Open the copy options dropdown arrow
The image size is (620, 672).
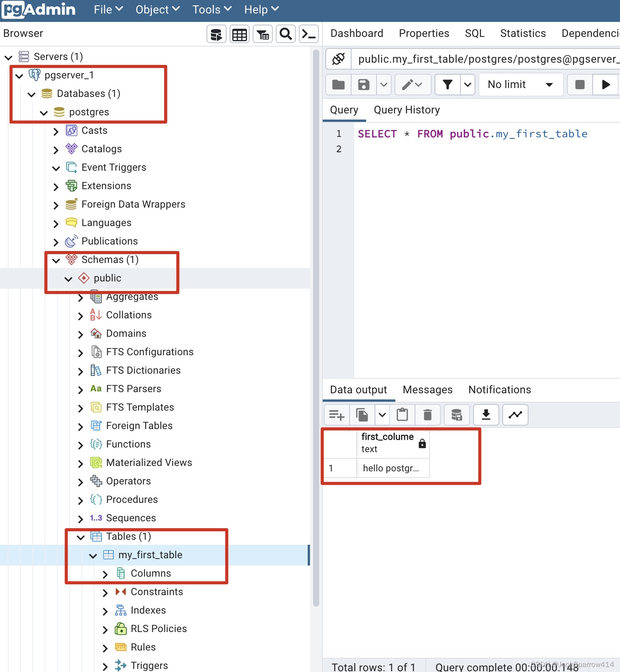pyautogui.click(x=382, y=415)
